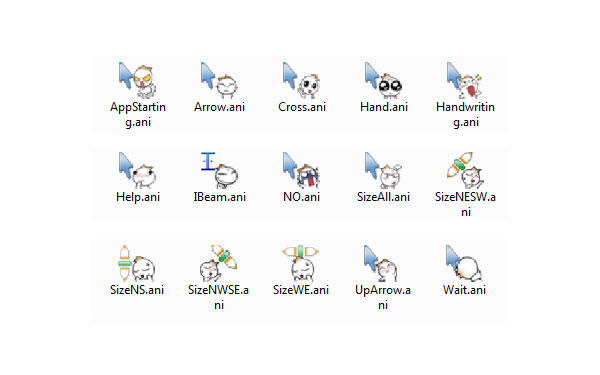Select the IBeam.ani text cursor icon
Screen dimensions: 600x375
(219, 170)
